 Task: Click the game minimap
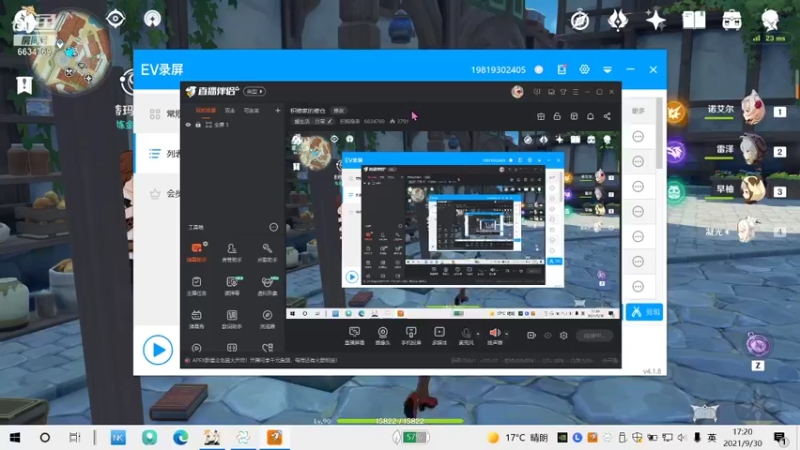click(x=70, y=51)
